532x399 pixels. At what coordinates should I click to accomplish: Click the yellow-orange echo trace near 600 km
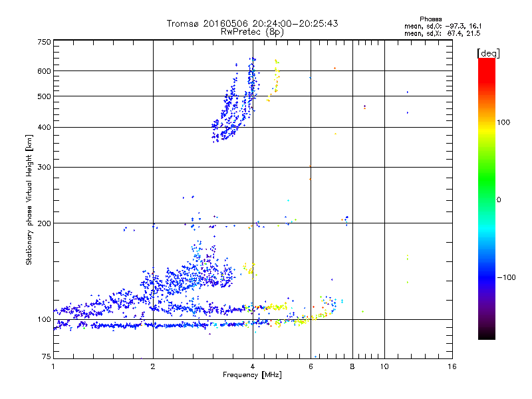pyautogui.click(x=274, y=80)
